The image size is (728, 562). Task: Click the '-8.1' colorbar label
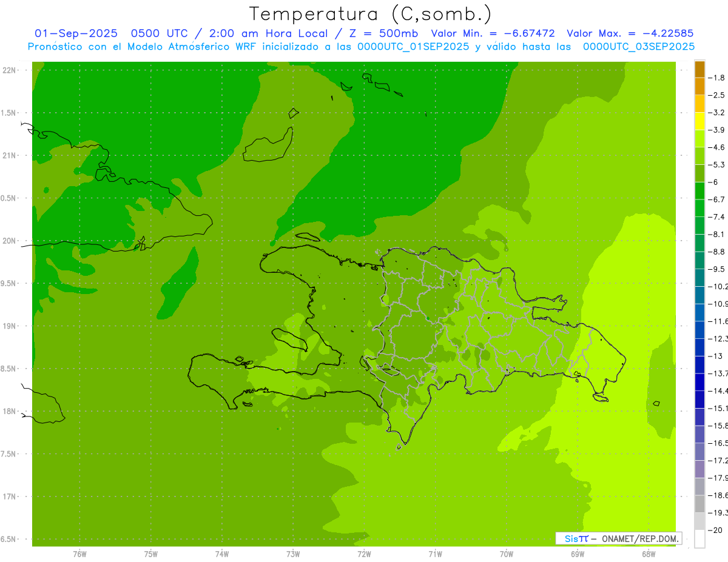tap(717, 234)
